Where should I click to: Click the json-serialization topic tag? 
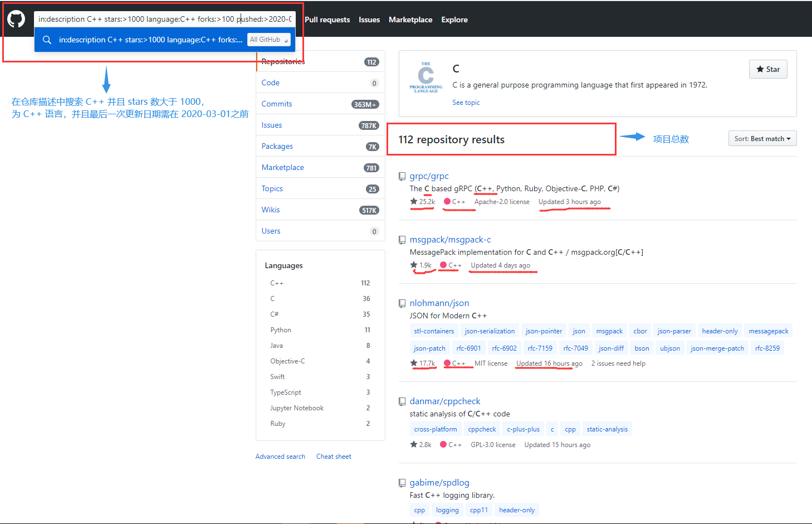click(490, 331)
